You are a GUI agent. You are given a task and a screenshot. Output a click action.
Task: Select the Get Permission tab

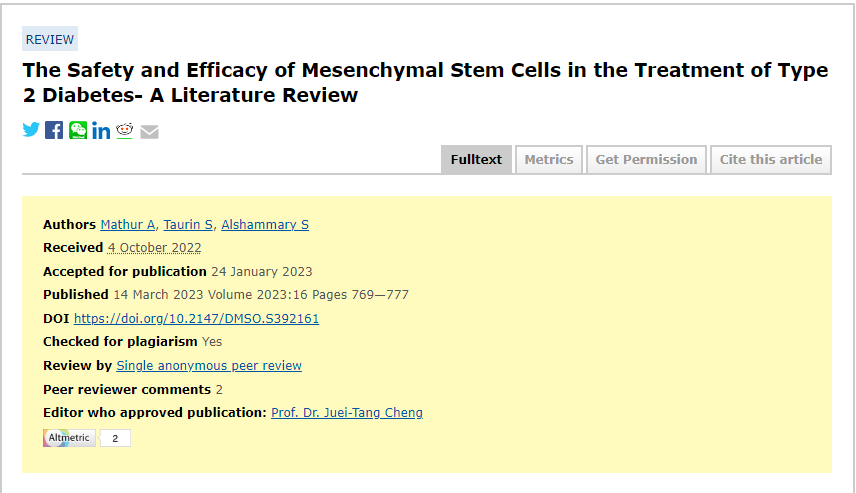(x=646, y=160)
